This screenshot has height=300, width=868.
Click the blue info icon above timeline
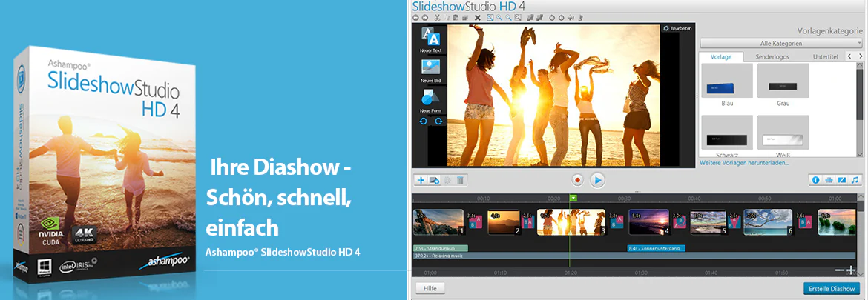(x=815, y=179)
